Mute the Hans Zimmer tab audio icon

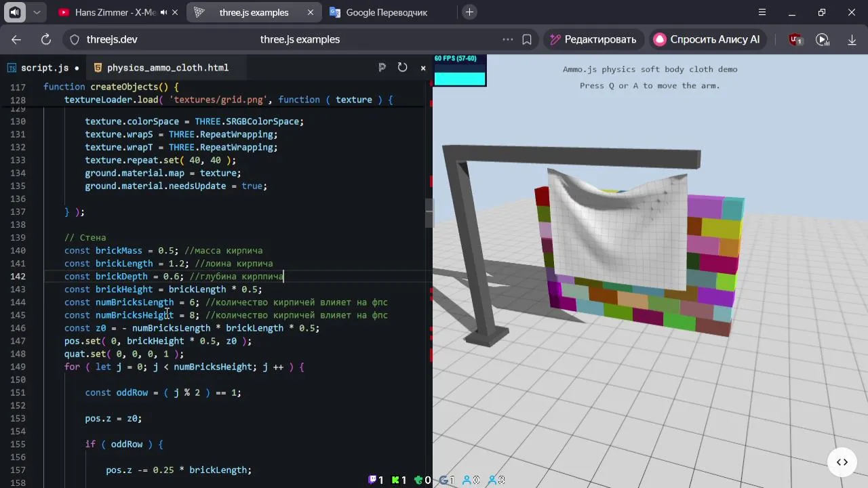(163, 12)
